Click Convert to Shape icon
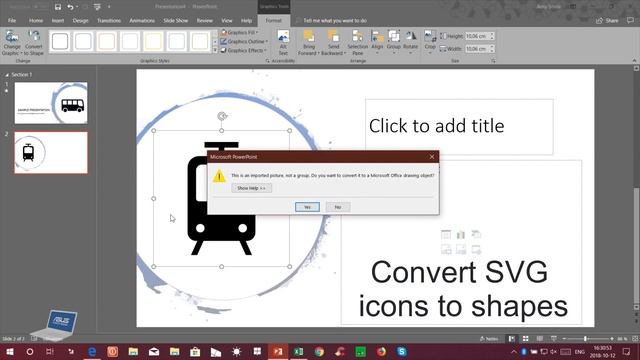Viewport: 640px width, 360px height. [x=33, y=42]
